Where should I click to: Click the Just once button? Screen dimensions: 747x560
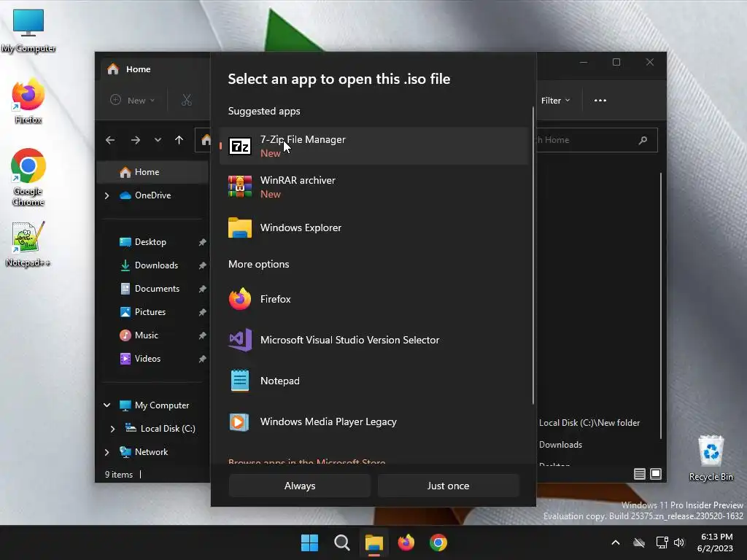pos(449,486)
